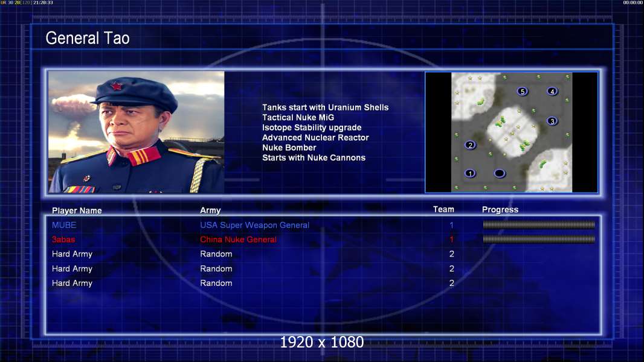This screenshot has width=644, height=362.
Task: Select the unnumbered empty start position marker
Action: click(x=500, y=174)
